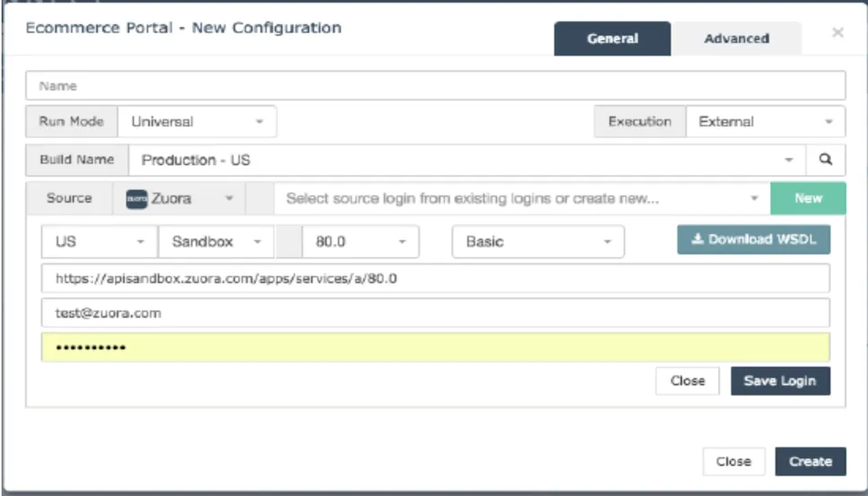Click the Run Mode label
Viewport: 868px width, 496px height.
tap(72, 122)
